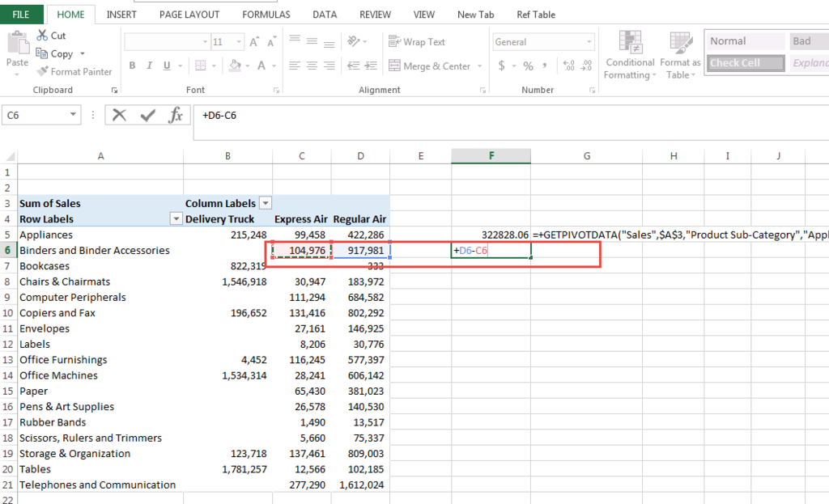Click the Copy icon
Image resolution: width=829 pixels, height=504 pixels.
click(42, 53)
